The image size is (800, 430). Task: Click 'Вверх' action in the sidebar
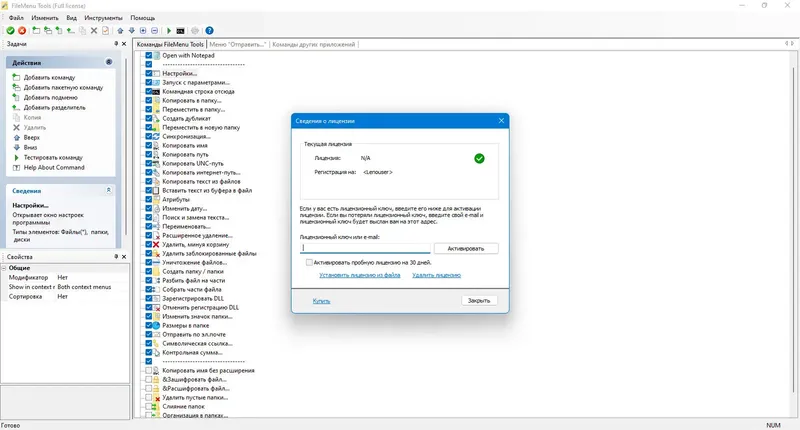pos(32,138)
